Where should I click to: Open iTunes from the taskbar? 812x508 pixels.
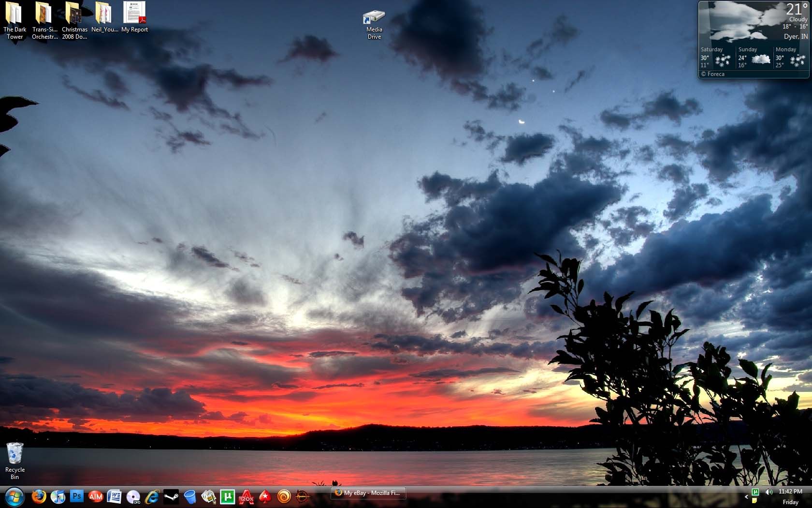(58, 496)
